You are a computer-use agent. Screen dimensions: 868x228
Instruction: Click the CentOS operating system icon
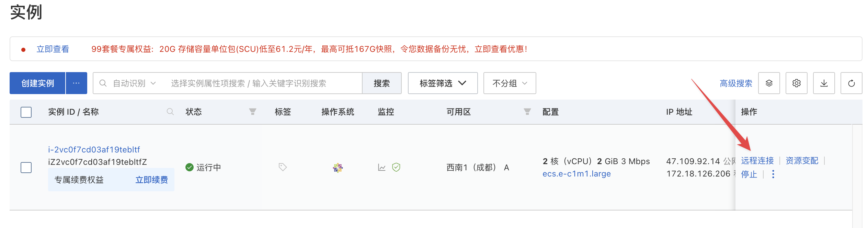pyautogui.click(x=338, y=167)
